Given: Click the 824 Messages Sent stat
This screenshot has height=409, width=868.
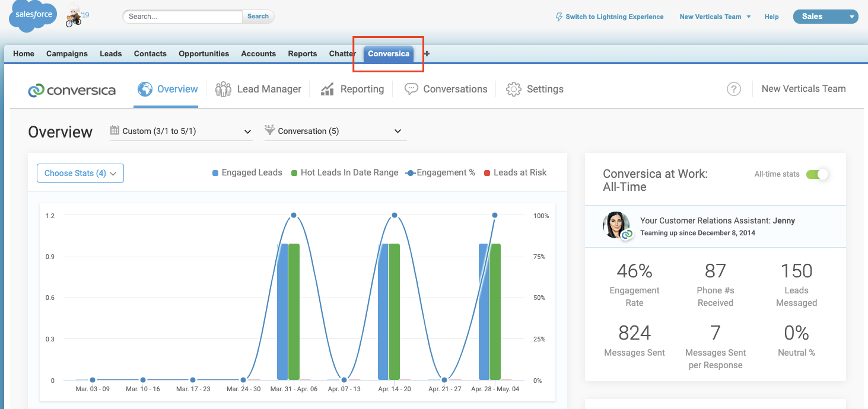Looking at the screenshot, I should tap(634, 340).
